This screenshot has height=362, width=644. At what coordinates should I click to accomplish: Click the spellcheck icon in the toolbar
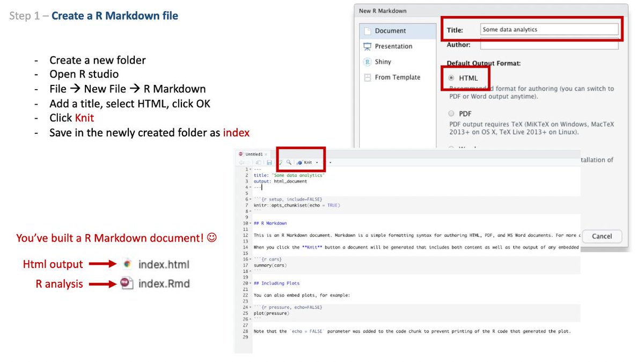(x=281, y=163)
